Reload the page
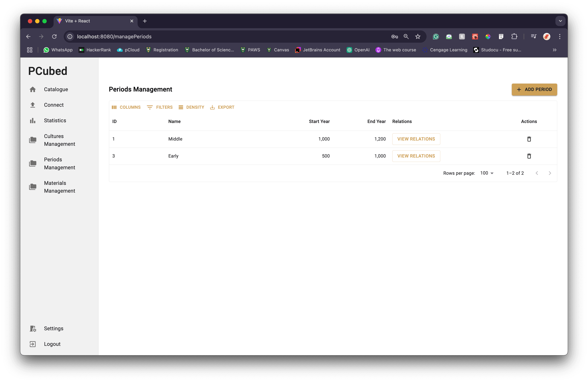This screenshot has height=382, width=588. [x=54, y=37]
